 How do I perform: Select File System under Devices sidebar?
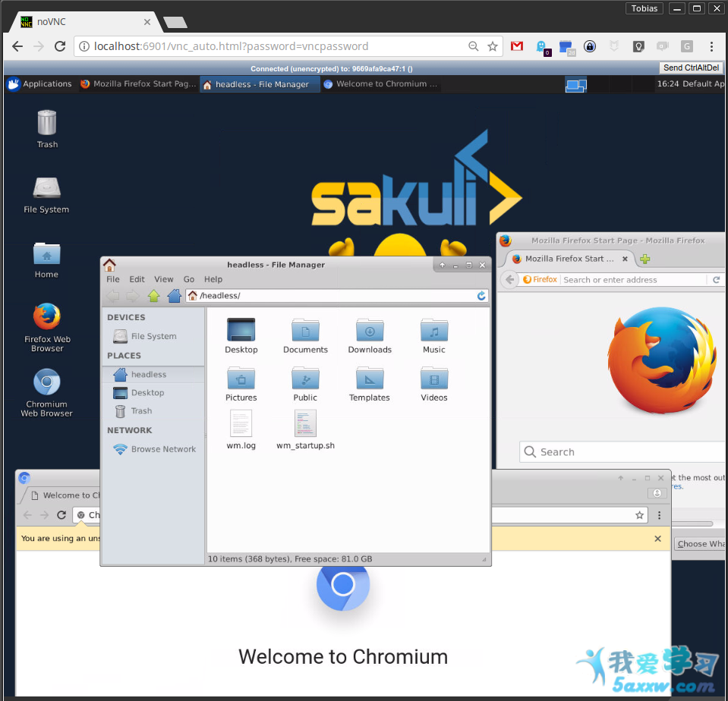[x=153, y=336]
